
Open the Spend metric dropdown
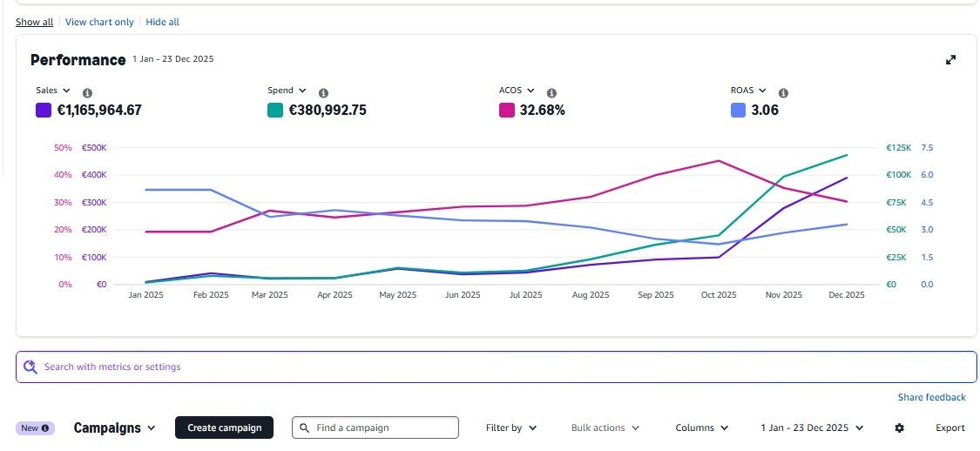pos(287,91)
